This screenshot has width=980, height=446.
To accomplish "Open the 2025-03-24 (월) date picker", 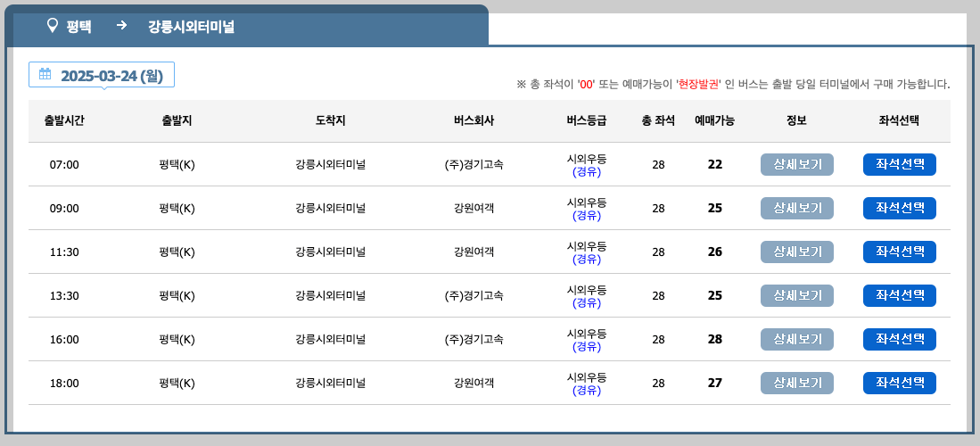I will pos(102,75).
